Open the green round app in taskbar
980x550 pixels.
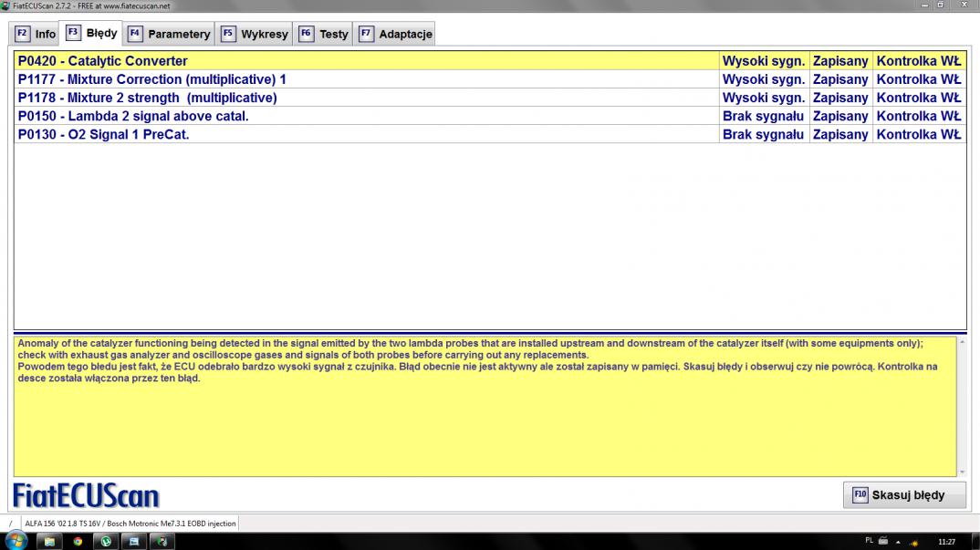click(106, 541)
